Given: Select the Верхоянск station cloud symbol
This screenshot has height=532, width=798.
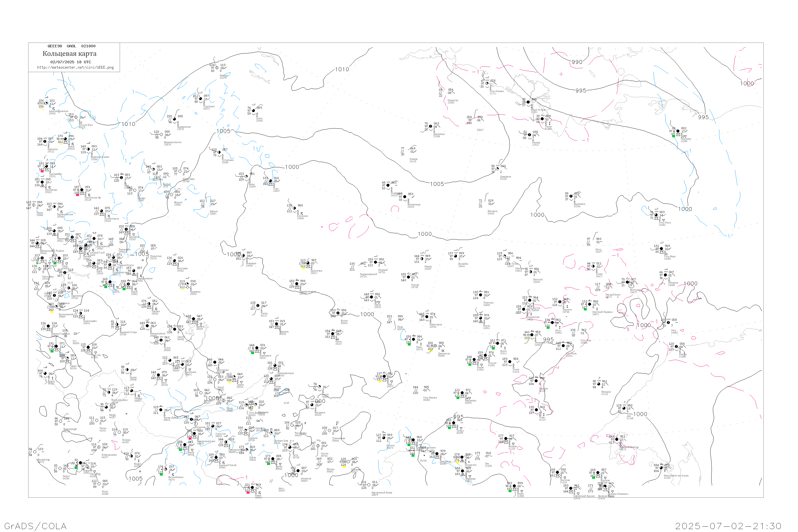Looking at the screenshot, I should tap(571, 197).
